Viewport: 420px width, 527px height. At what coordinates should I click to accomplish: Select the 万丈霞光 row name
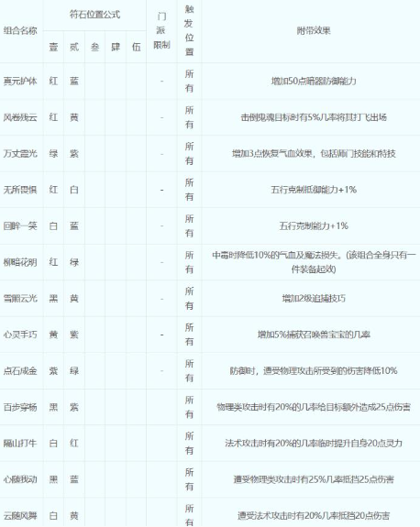[20, 154]
